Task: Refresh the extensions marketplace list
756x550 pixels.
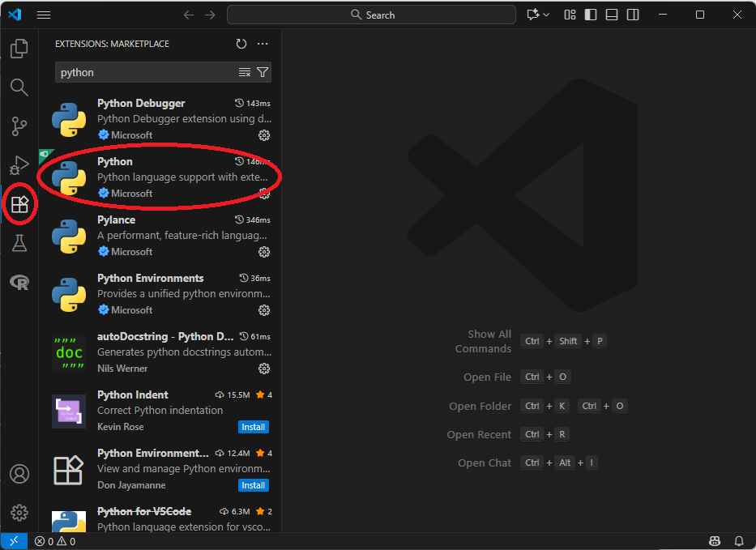Action: 241,44
